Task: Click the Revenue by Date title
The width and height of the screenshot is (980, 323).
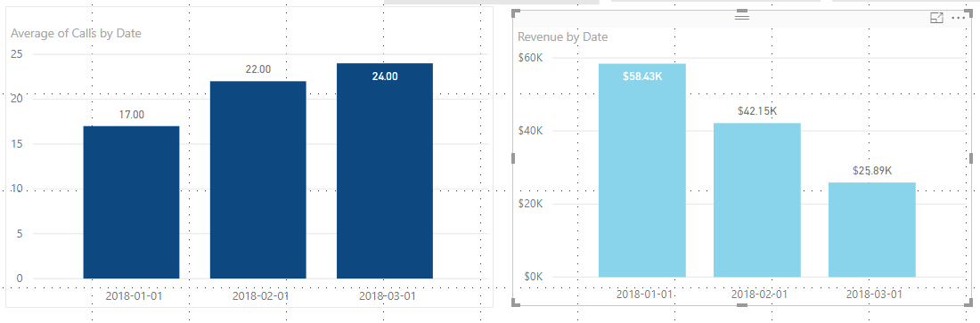Action: point(562,36)
